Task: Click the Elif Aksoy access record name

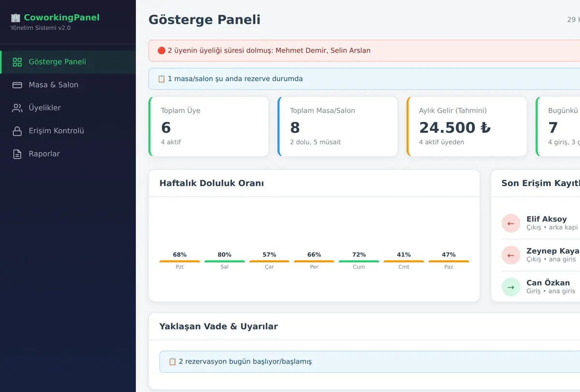Action: pyautogui.click(x=547, y=219)
